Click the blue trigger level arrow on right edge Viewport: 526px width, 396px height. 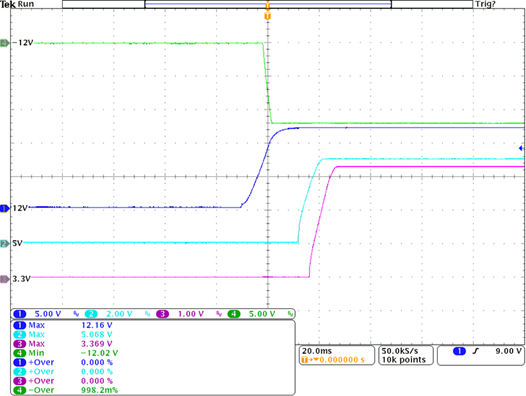521,148
